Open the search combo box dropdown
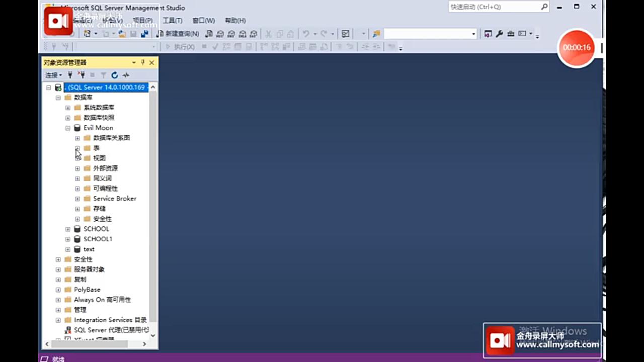This screenshot has height=362, width=644. pyautogui.click(x=473, y=34)
